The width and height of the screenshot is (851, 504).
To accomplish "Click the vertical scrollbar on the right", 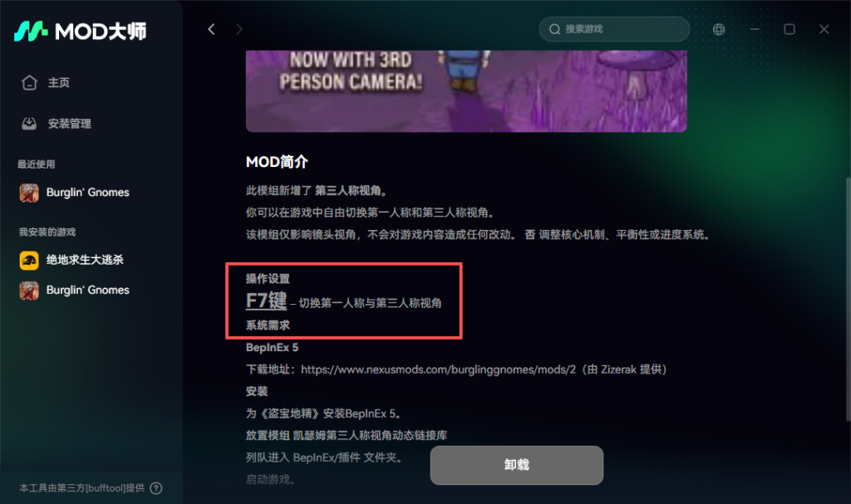I will point(848,298).
